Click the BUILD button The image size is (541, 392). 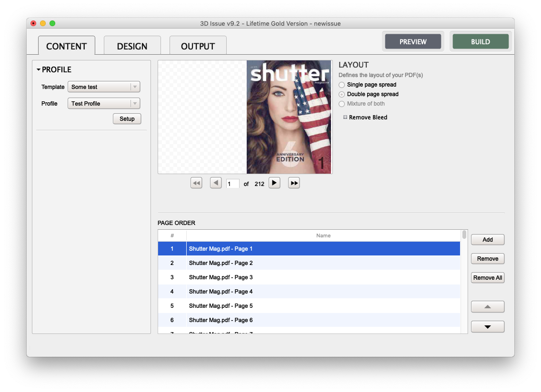[x=480, y=42]
